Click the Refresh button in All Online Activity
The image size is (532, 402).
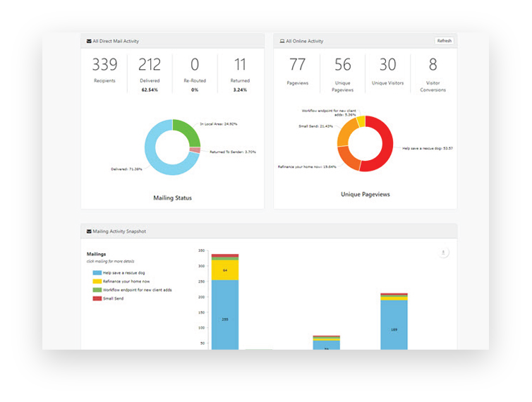click(444, 41)
